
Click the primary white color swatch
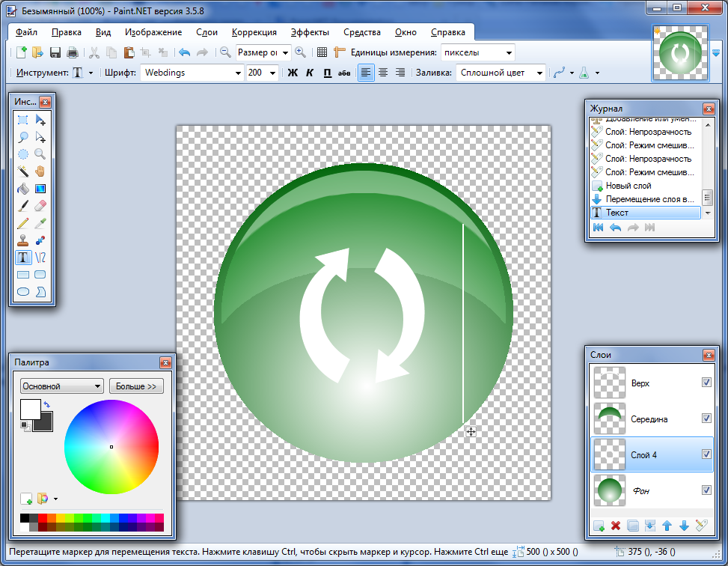click(30, 410)
